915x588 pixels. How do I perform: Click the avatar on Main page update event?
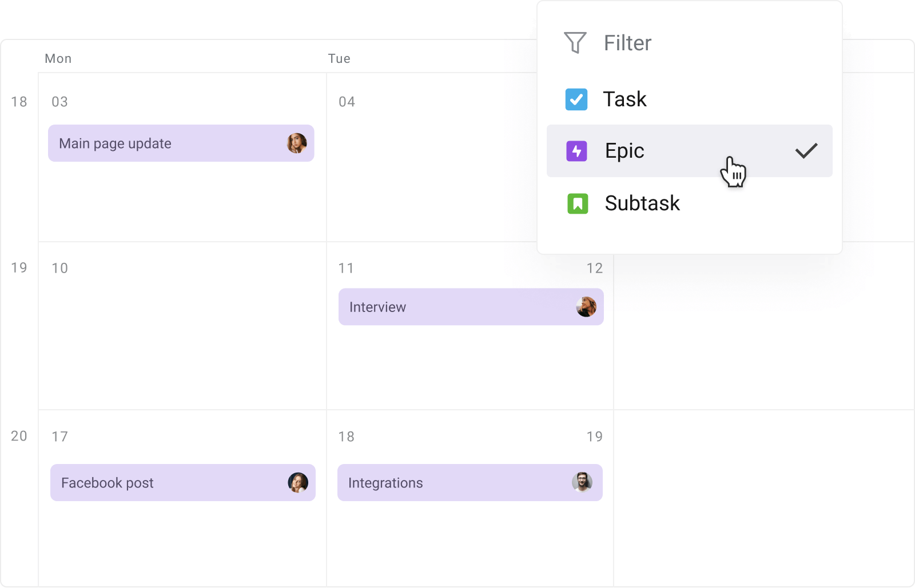click(298, 143)
